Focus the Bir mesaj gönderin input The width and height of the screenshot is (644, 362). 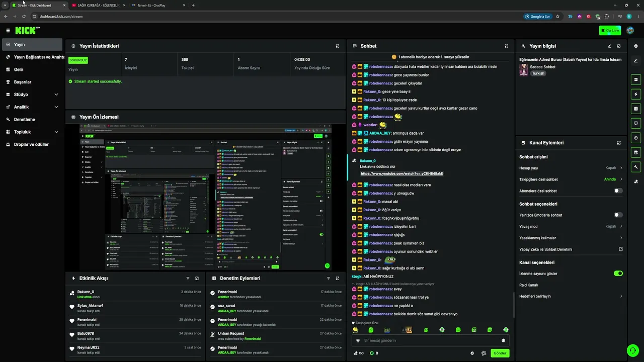click(431, 340)
